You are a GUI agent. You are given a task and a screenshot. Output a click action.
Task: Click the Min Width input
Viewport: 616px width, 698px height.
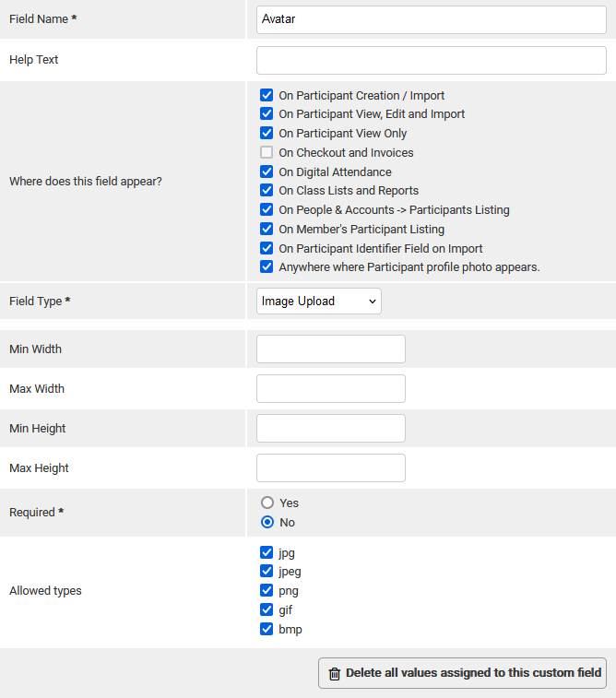click(330, 349)
